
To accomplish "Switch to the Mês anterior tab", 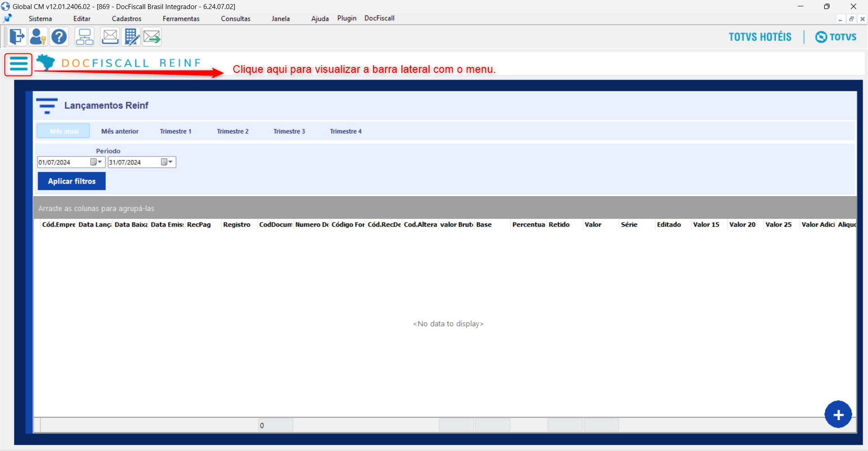I will tap(120, 131).
